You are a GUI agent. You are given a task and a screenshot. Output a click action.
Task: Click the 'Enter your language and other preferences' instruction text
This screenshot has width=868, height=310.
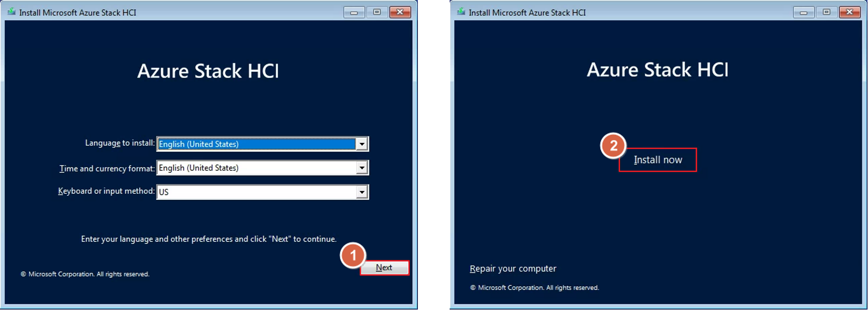[209, 239]
